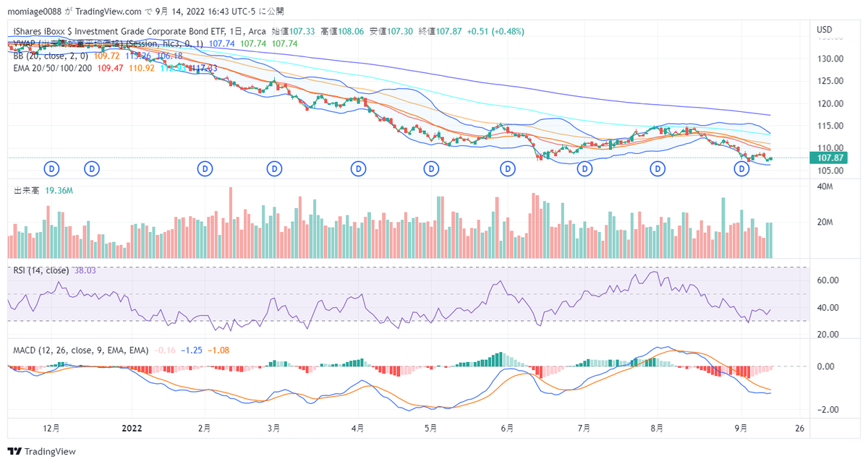Click the change value +0.51 (+0.48%)

coord(495,32)
